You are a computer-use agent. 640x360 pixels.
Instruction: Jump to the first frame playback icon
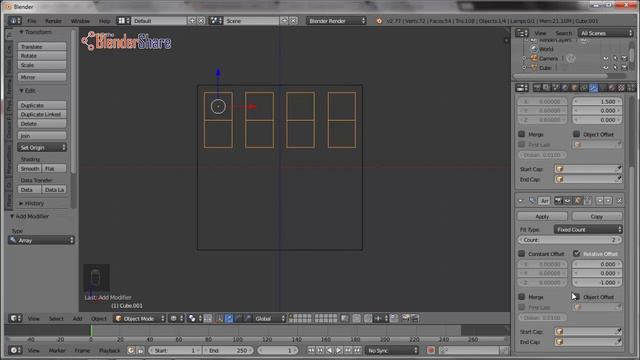[x=311, y=350]
